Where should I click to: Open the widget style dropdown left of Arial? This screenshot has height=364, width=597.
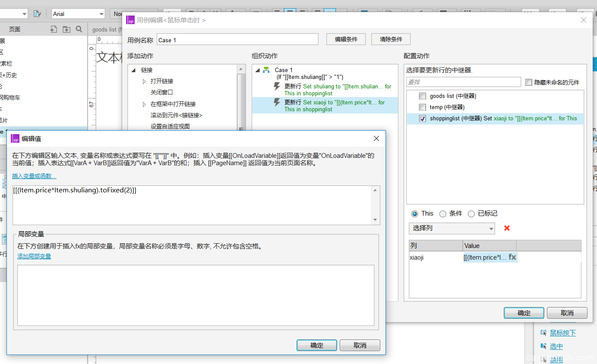14,14
